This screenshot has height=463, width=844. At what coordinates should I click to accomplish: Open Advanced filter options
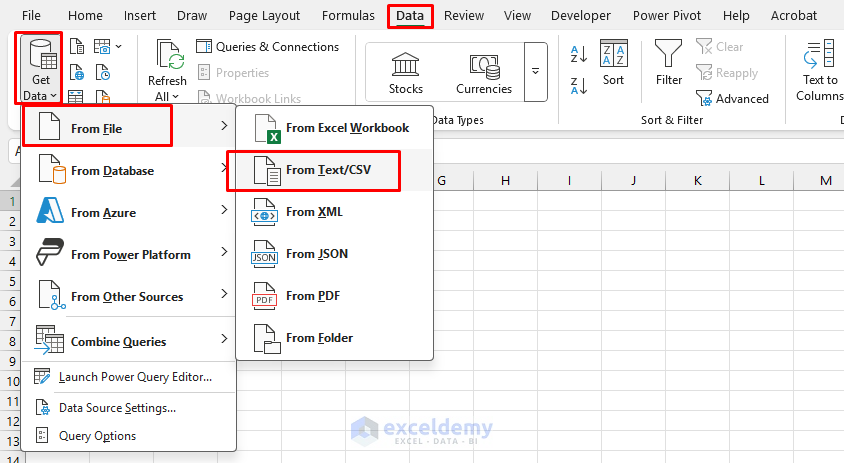[732, 99]
